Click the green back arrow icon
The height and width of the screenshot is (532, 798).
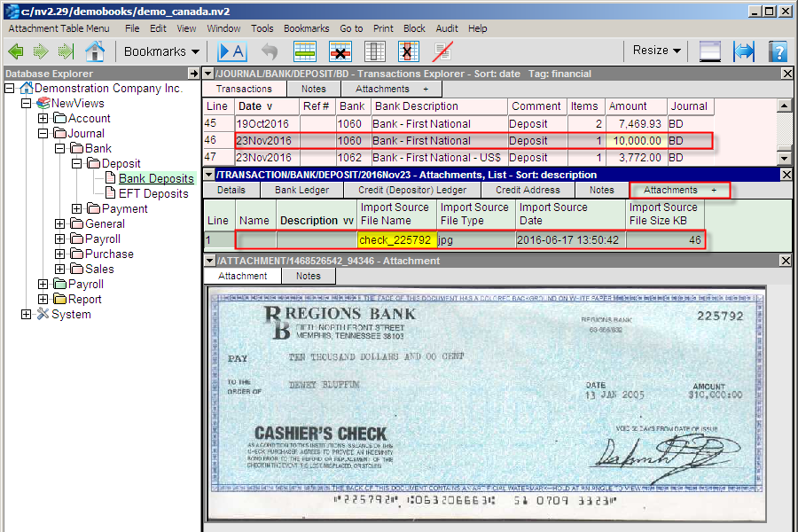[x=16, y=51]
